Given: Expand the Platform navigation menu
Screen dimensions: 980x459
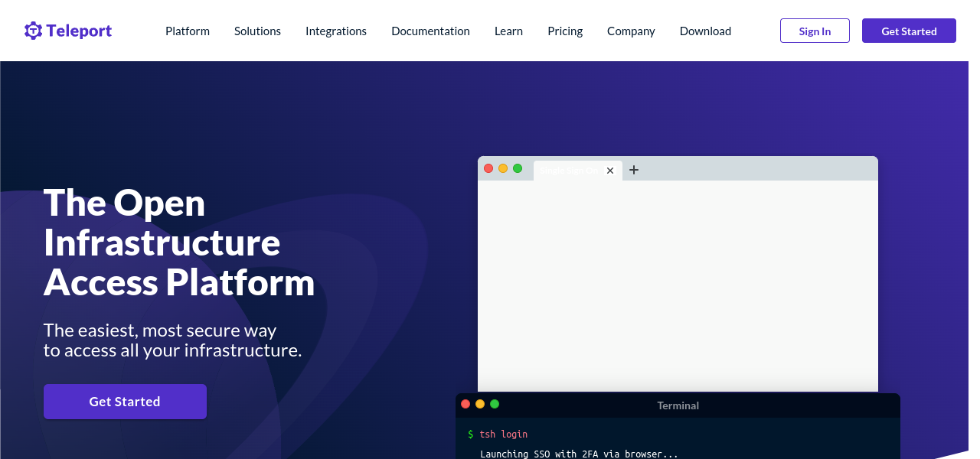Looking at the screenshot, I should 188,31.
